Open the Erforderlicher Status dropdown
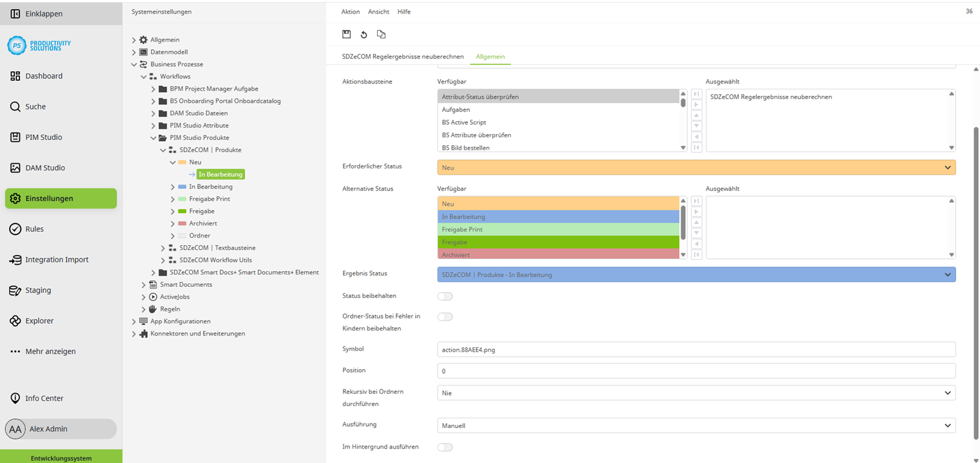980x463 pixels. (x=695, y=168)
